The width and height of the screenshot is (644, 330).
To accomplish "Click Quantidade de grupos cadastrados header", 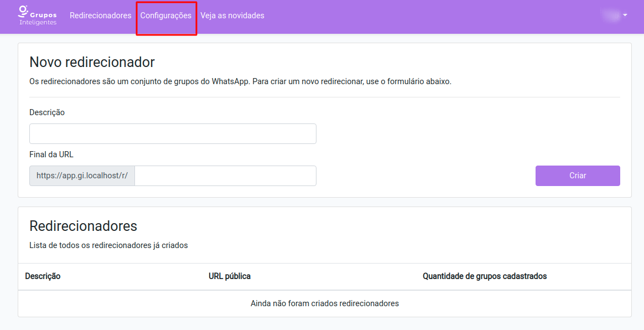I will 484,276.
